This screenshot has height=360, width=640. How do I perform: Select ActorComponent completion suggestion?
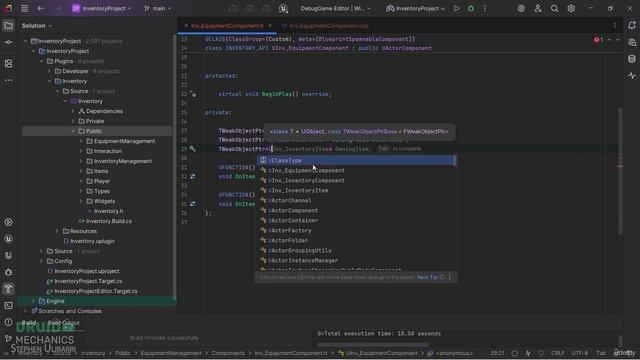click(356, 211)
